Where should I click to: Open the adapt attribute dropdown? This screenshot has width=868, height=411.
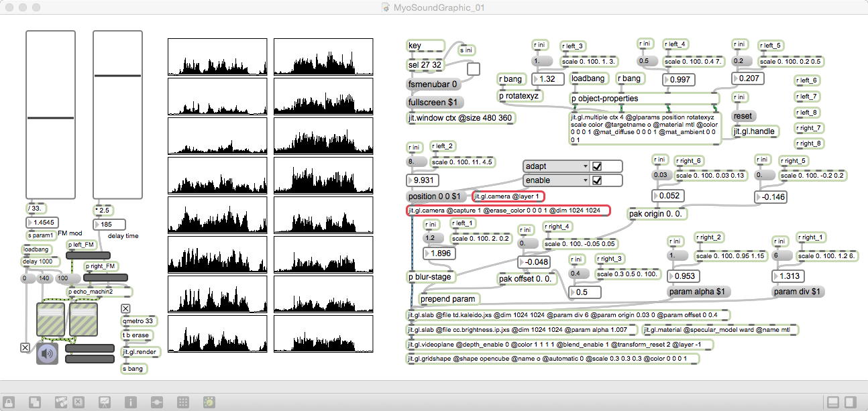pyautogui.click(x=555, y=166)
